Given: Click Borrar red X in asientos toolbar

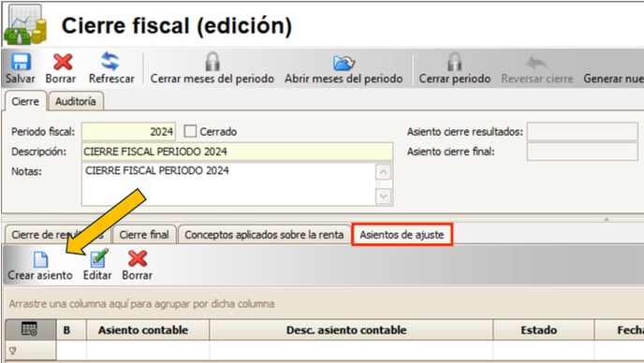Looking at the screenshot, I should [138, 259].
